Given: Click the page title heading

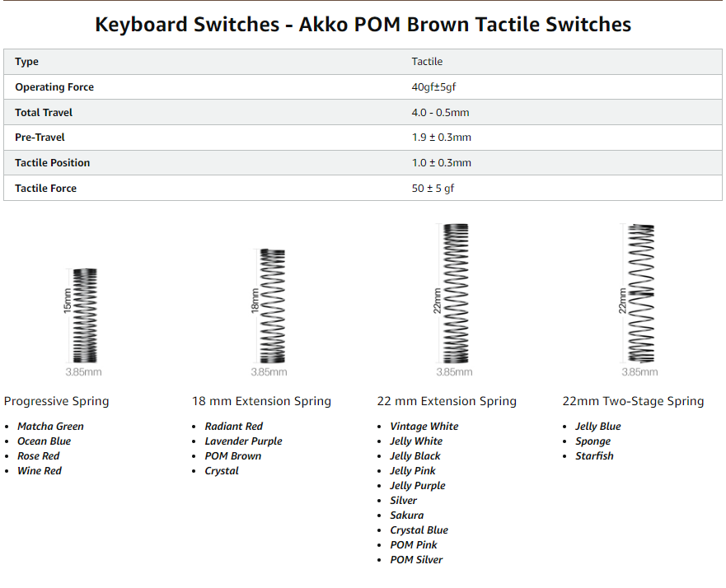Looking at the screenshot, I should 363,24.
